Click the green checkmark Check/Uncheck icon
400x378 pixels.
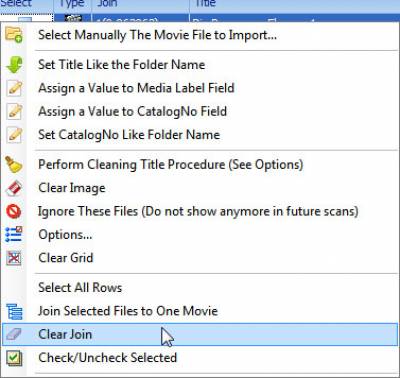[14, 358]
